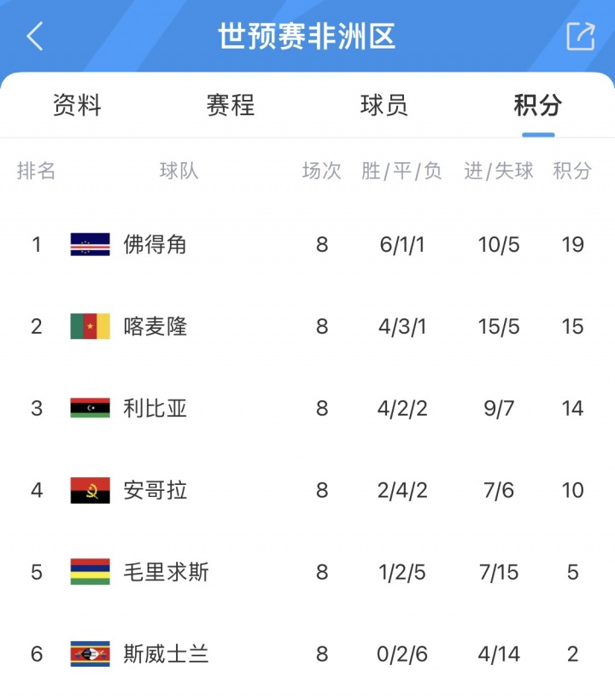The image size is (615, 700).
Task: Open the 球员 tab
Action: (x=384, y=106)
